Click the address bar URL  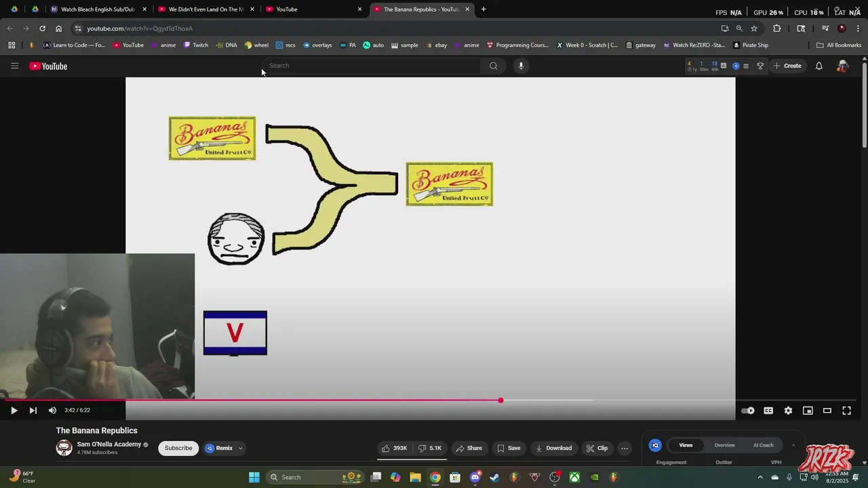click(140, 28)
